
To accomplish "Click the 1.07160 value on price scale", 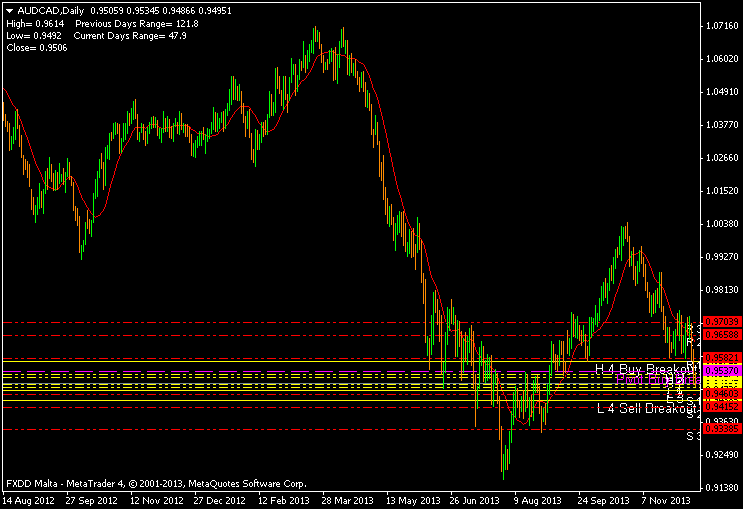I will 720,25.
